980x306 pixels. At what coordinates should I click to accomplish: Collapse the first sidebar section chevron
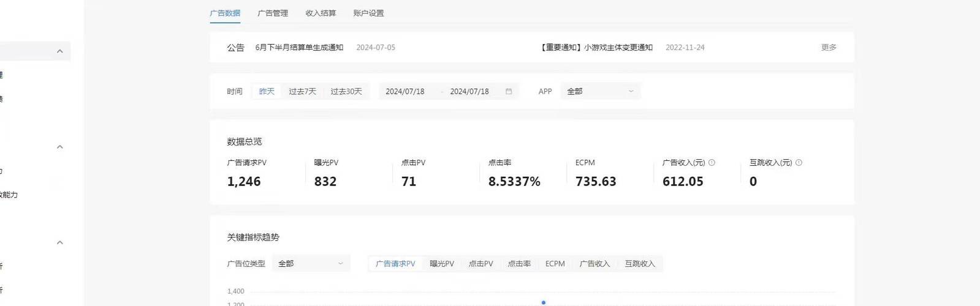(x=59, y=51)
